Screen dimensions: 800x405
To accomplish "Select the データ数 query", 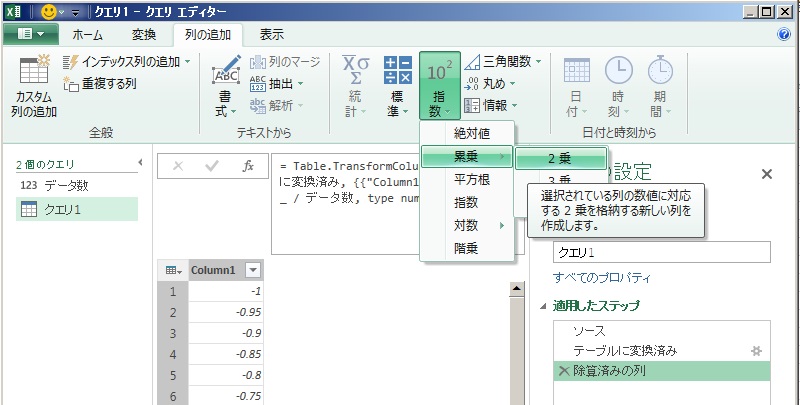I will [77, 185].
